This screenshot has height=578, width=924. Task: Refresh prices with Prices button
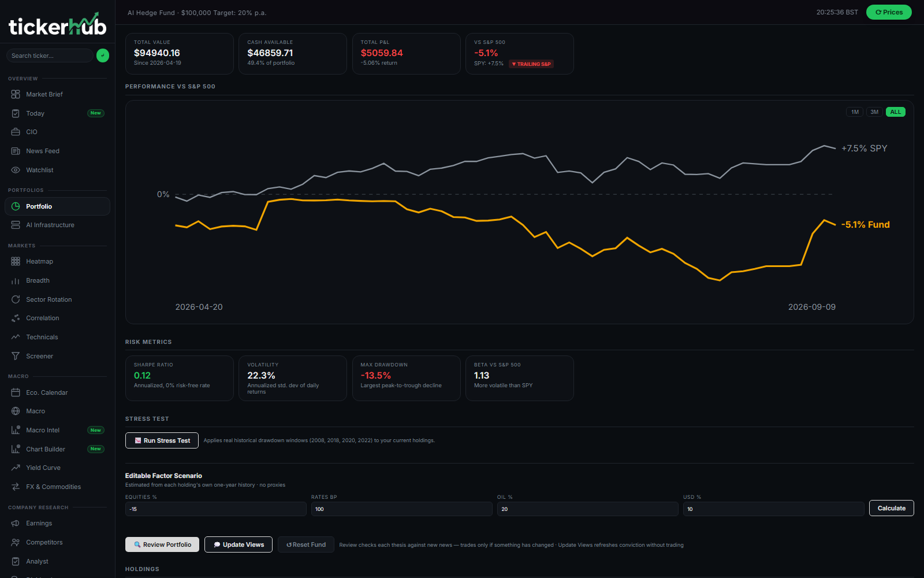[889, 12]
